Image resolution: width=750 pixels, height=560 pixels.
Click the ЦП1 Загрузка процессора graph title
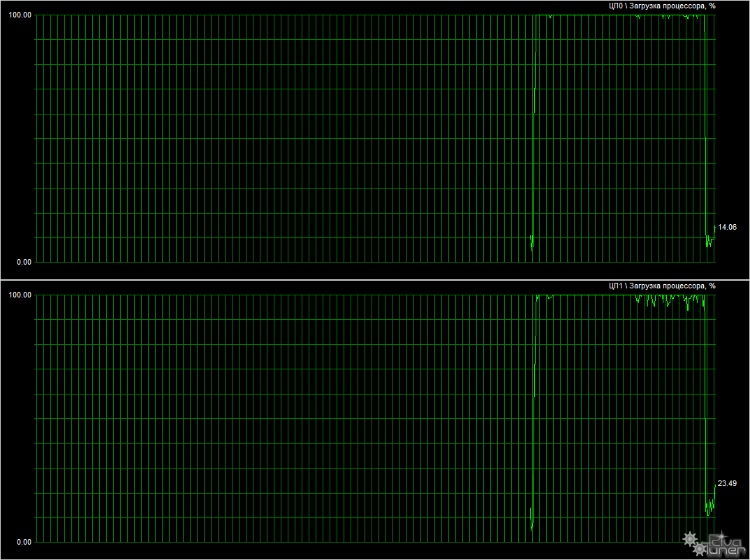[662, 286]
